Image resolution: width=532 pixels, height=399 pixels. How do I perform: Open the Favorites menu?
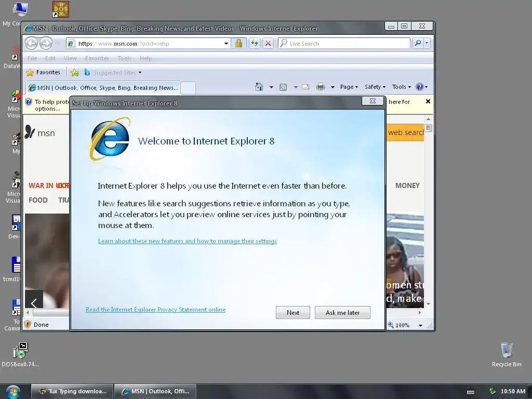[97, 58]
